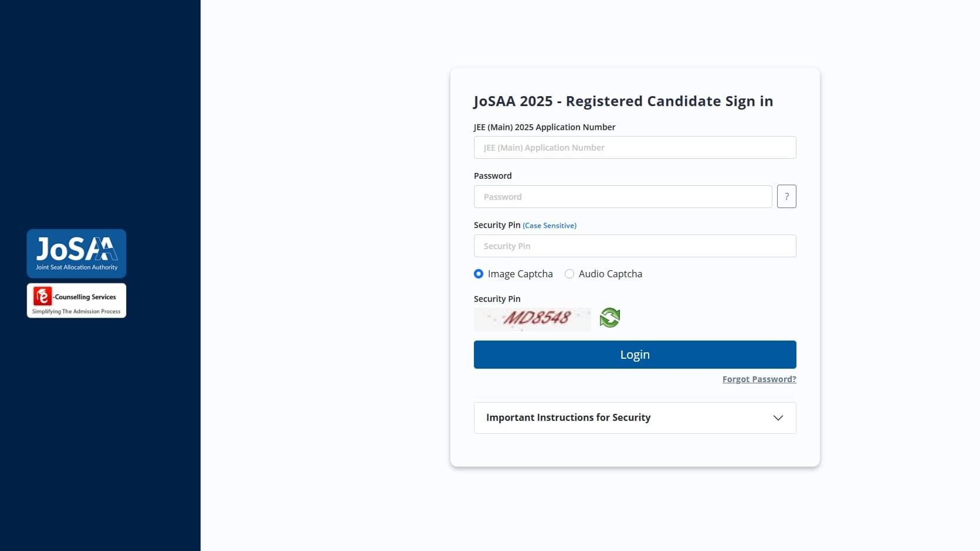Viewport: 980px width, 551px height.
Task: Click the green reload arrows beside the captcha
Action: (609, 318)
